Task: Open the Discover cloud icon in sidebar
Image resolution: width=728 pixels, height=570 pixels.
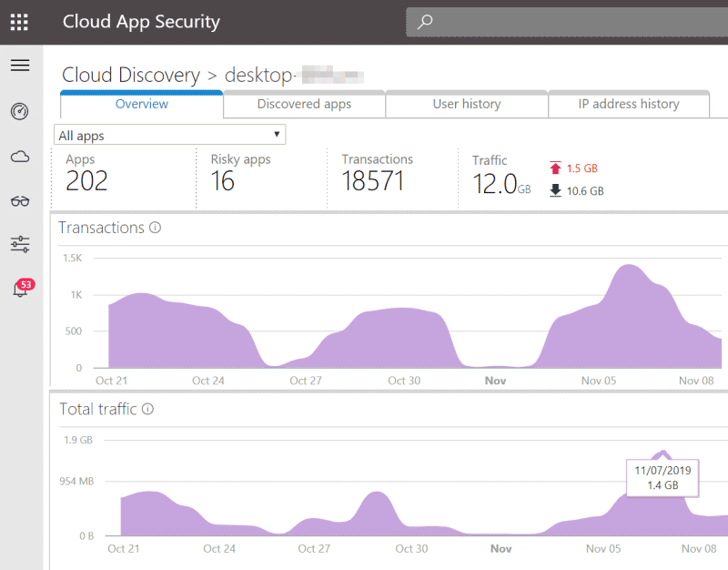Action: click(20, 157)
